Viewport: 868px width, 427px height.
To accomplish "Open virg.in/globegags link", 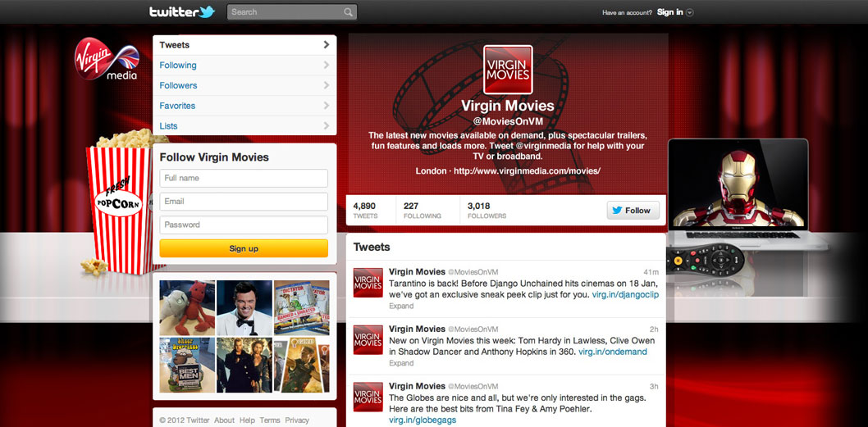I will pos(423,420).
